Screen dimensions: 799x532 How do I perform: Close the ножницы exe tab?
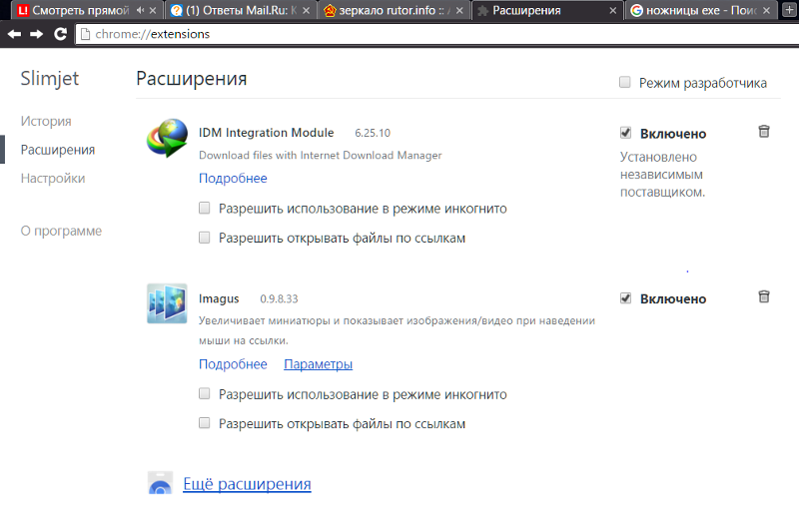pos(766,10)
